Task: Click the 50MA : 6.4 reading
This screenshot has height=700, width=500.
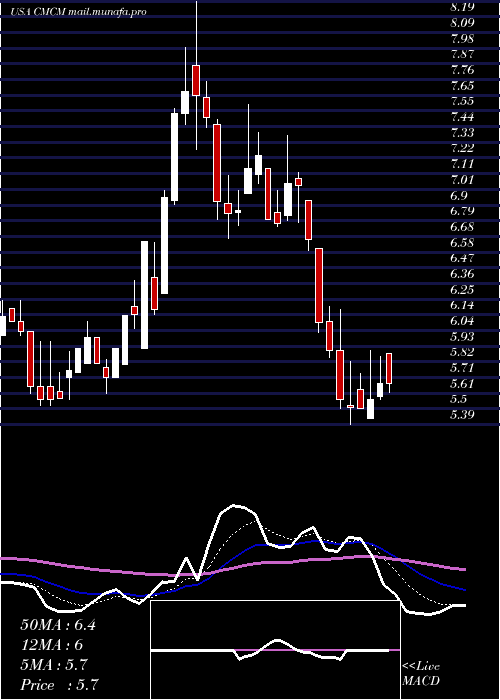Action: [x=58, y=625]
